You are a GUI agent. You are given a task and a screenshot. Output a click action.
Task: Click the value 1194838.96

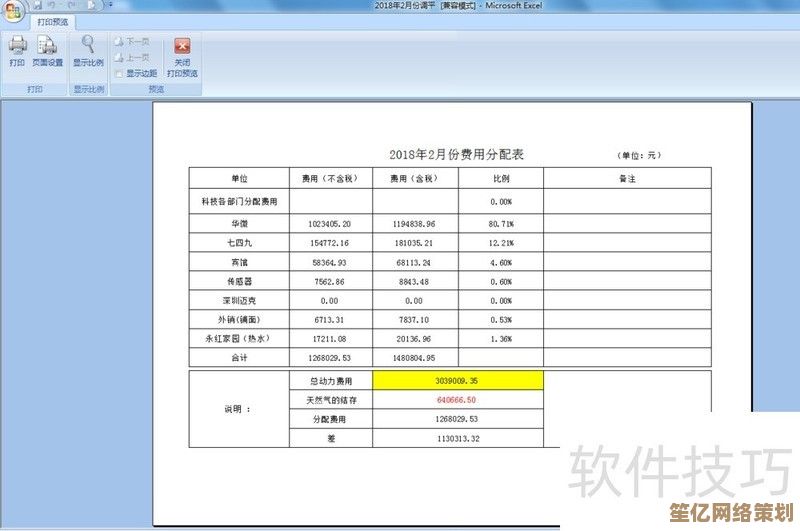pyautogui.click(x=414, y=224)
